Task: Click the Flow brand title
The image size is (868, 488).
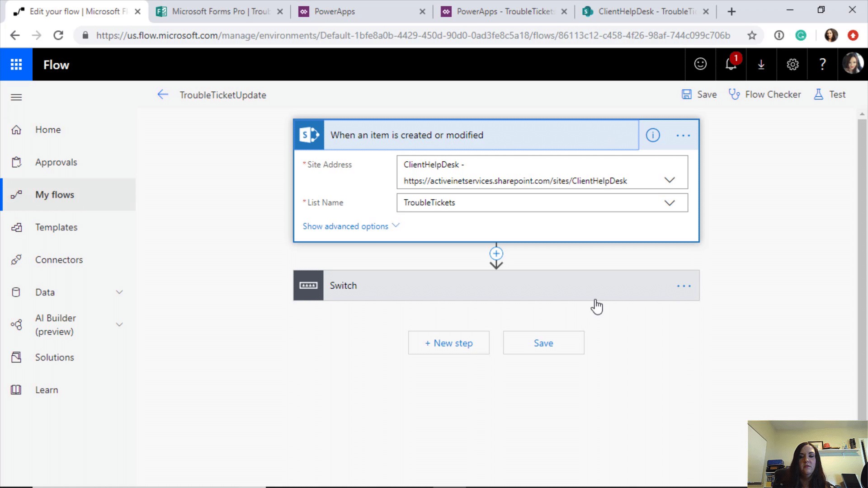Action: point(56,65)
